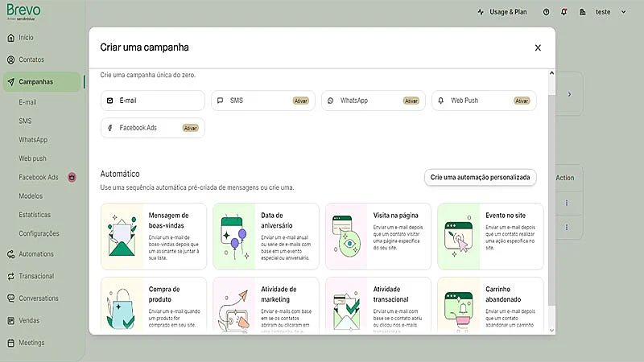This screenshot has height=362, width=644.
Task: Activate the WhatsApp campaign channel
Action: (x=411, y=101)
